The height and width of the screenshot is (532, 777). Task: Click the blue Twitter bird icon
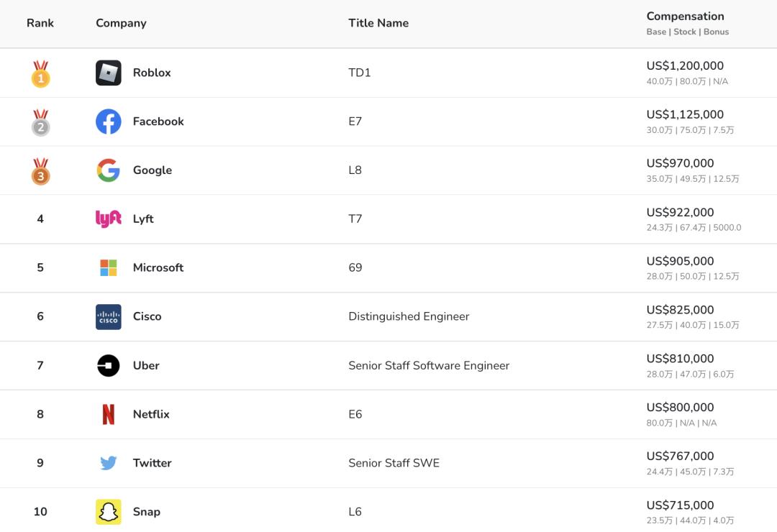[109, 463]
